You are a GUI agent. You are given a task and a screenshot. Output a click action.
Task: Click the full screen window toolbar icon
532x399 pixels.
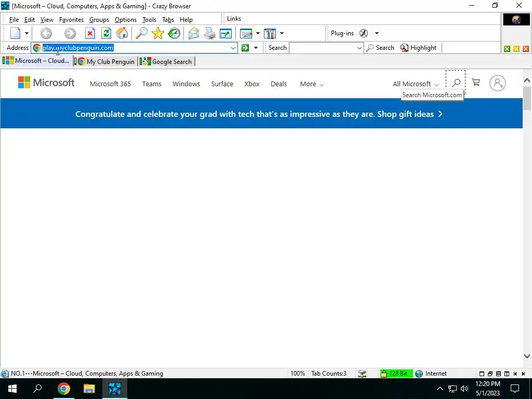pyautogui.click(x=225, y=33)
